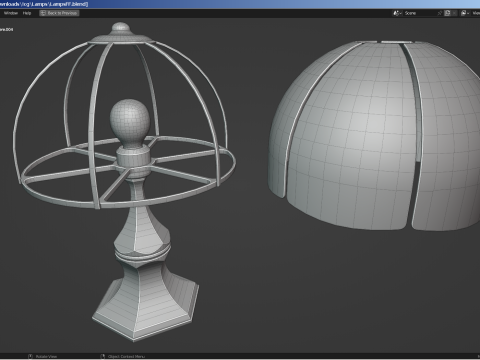Click the new scene icon
The height and width of the screenshot is (360, 480).
(448, 13)
